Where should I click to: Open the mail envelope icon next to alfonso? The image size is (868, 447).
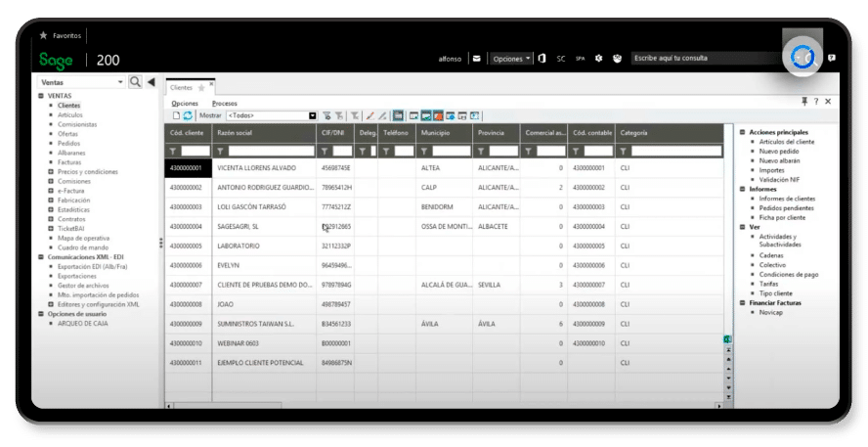476,58
